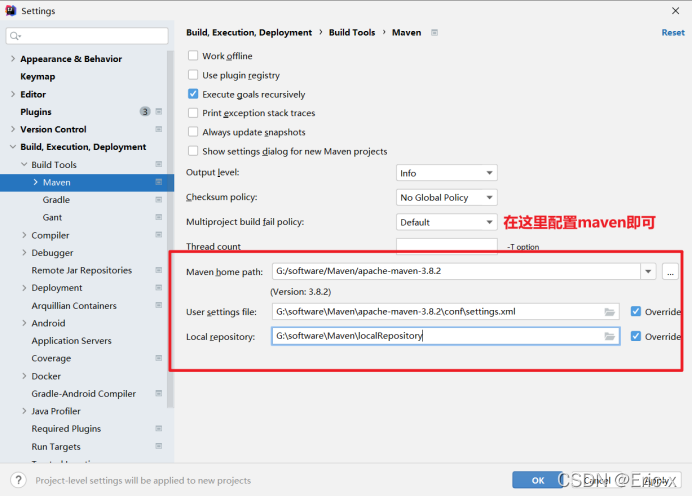692x497 pixels.
Task: Click Build, Execution, Deployment breadcrumb
Action: (x=249, y=33)
